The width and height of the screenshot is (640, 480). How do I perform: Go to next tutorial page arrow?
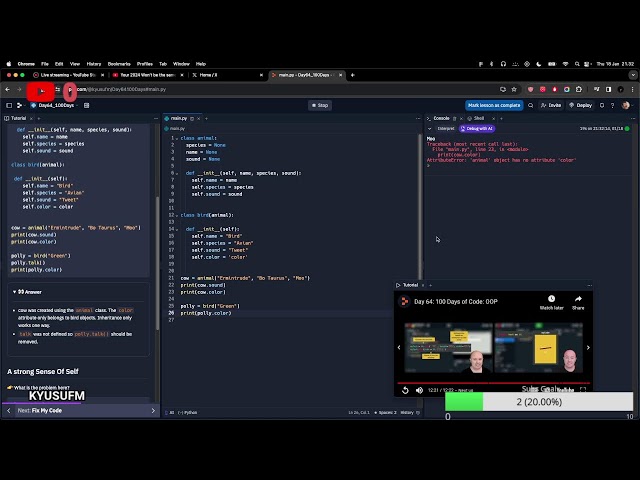(153, 411)
